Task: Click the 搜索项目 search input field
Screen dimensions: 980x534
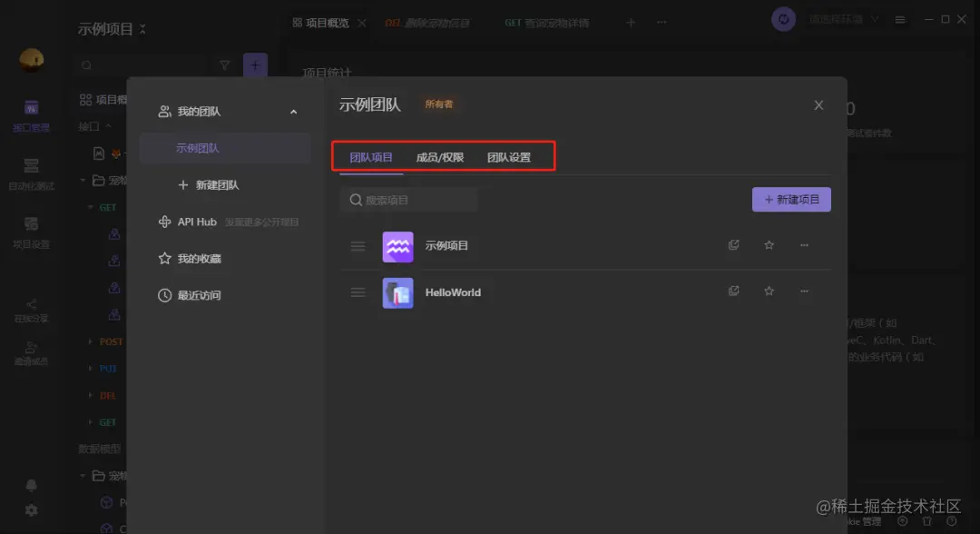Action: (x=408, y=199)
